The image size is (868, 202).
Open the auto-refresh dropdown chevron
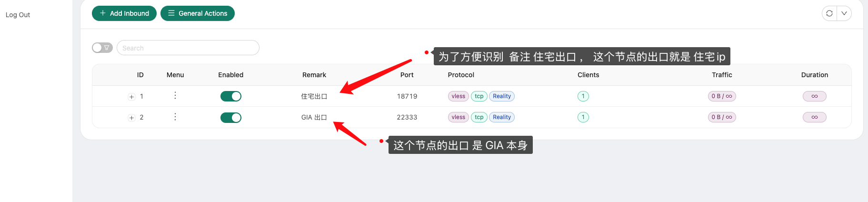pyautogui.click(x=844, y=13)
